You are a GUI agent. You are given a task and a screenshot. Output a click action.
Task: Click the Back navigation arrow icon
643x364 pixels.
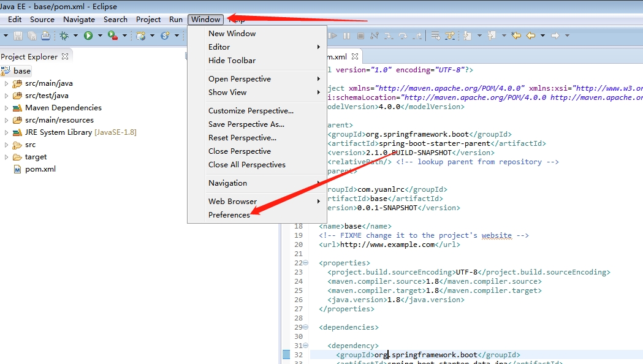point(531,36)
